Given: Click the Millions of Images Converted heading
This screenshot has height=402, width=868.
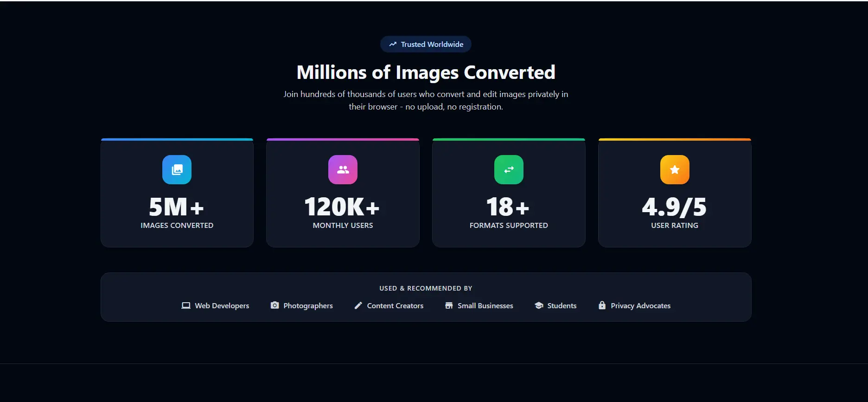Looking at the screenshot, I should tap(426, 72).
